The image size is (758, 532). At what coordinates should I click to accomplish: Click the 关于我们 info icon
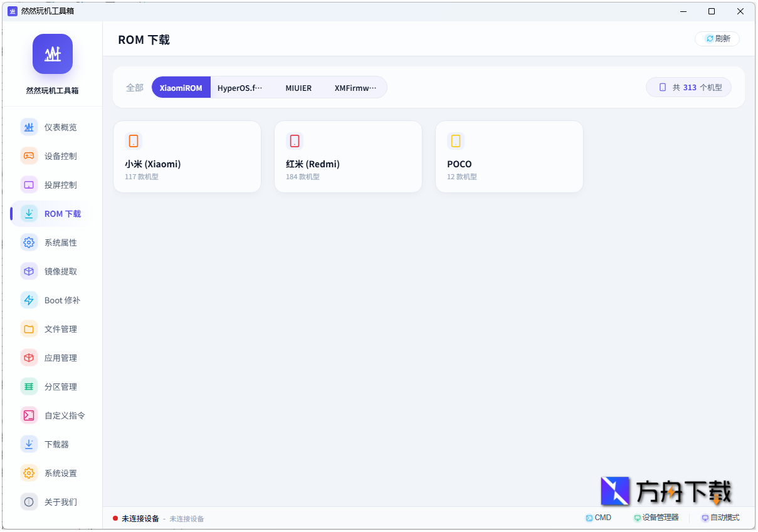29,502
